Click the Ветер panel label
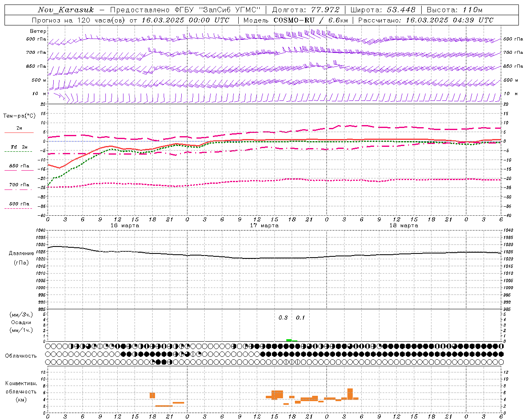The height and width of the screenshot is (420, 525). click(x=38, y=31)
